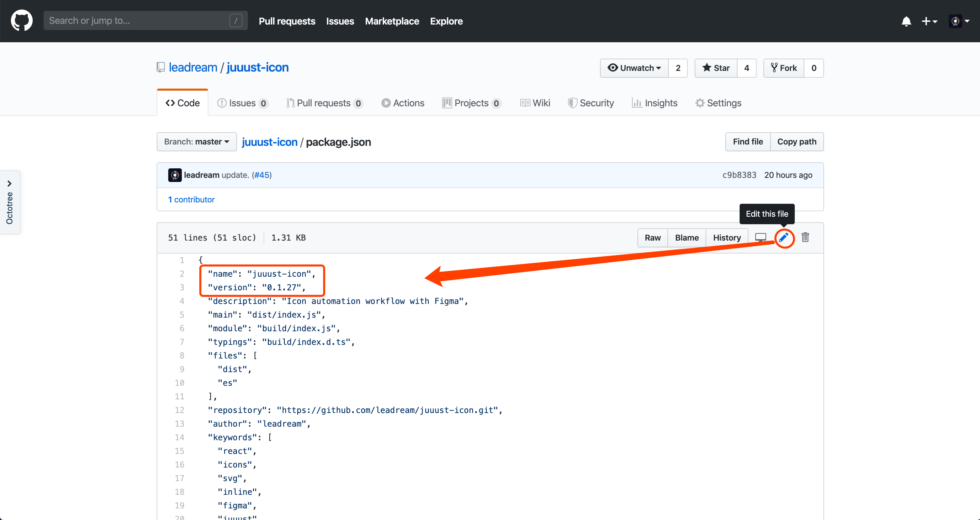Switch to the Insights tab
The width and height of the screenshot is (980, 520).
[x=654, y=103]
